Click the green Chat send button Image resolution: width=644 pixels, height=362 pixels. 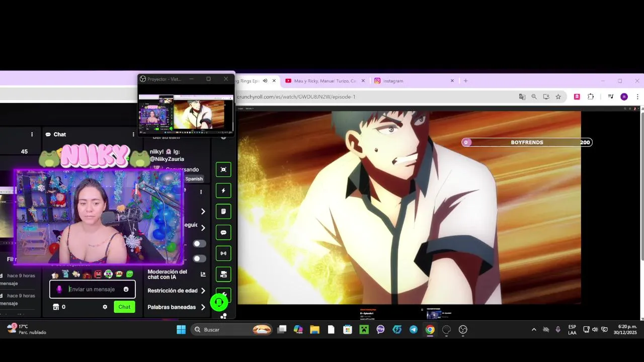(124, 307)
